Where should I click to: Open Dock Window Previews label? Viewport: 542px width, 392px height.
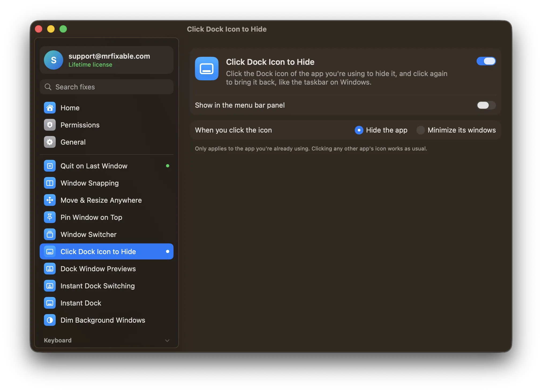[98, 269]
